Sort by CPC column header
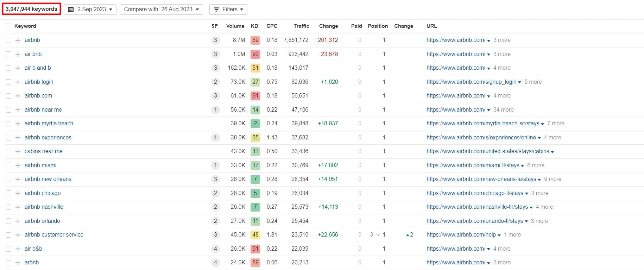This screenshot has width=644, height=270. point(272,26)
